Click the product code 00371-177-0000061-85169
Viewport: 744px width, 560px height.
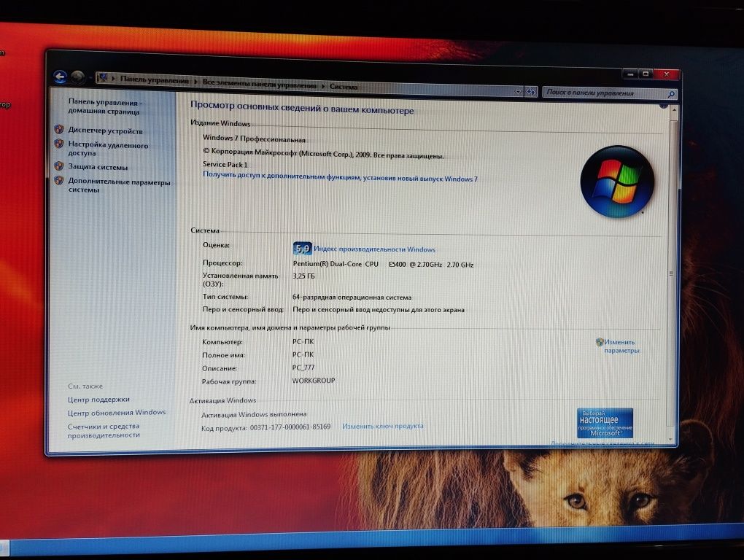click(x=290, y=427)
